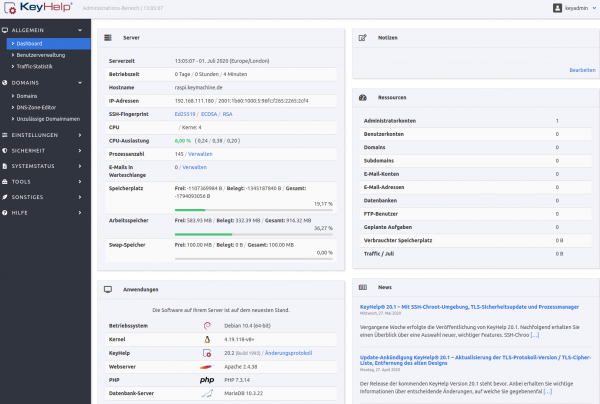
Task: Click the CPU-Auslastung 6,00 % value
Action: [183, 141]
